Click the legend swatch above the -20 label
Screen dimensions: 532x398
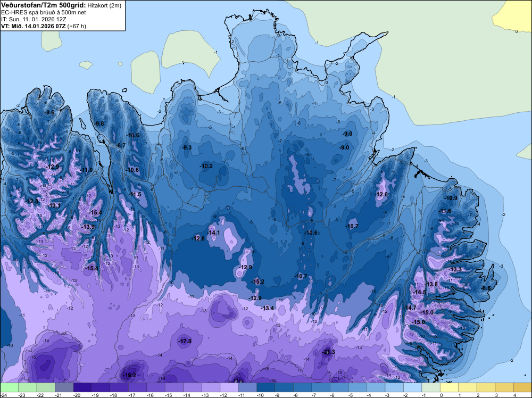click(x=82, y=387)
